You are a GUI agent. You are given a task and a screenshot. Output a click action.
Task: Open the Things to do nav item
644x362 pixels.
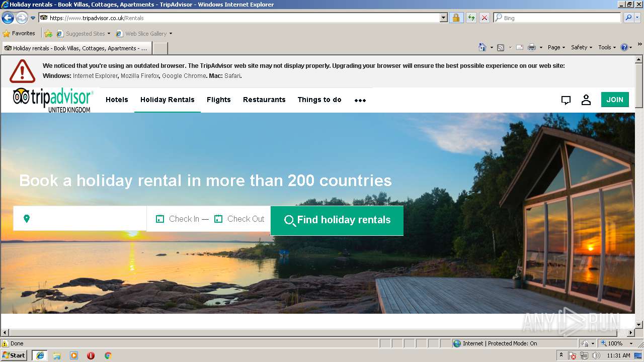pyautogui.click(x=319, y=100)
